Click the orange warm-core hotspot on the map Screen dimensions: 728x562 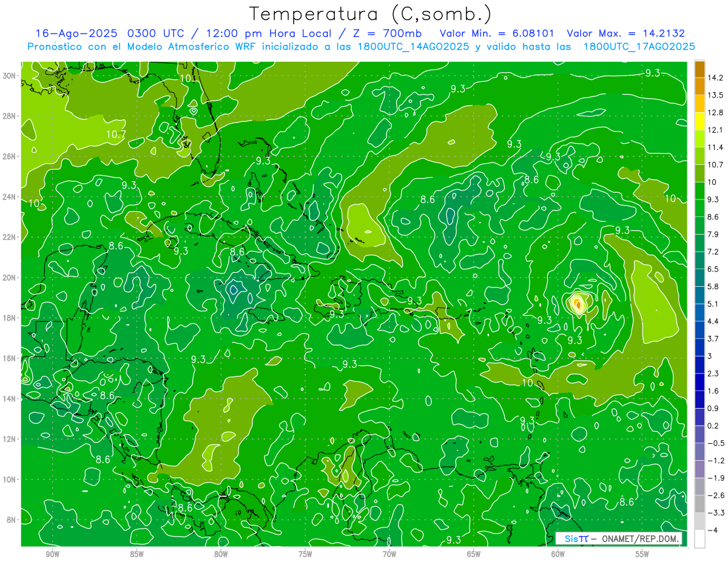578,303
